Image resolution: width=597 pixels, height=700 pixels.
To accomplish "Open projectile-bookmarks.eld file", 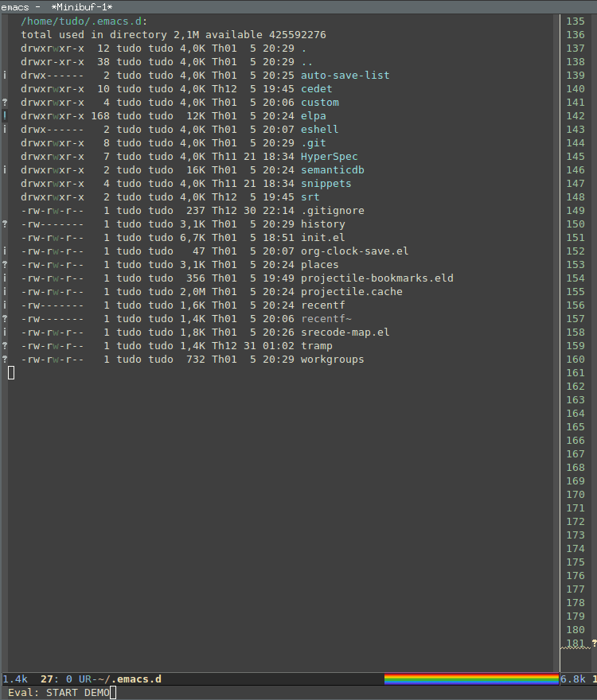I will pyautogui.click(x=377, y=278).
